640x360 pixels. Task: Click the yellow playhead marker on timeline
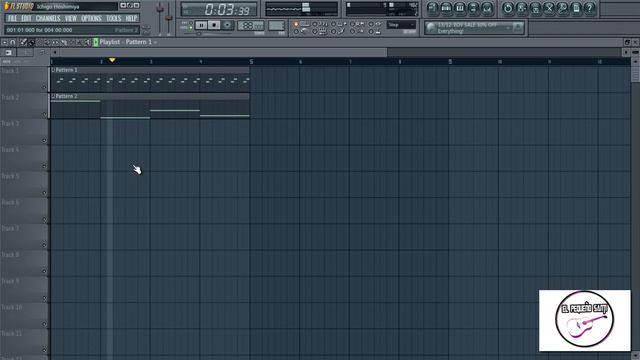[112, 60]
